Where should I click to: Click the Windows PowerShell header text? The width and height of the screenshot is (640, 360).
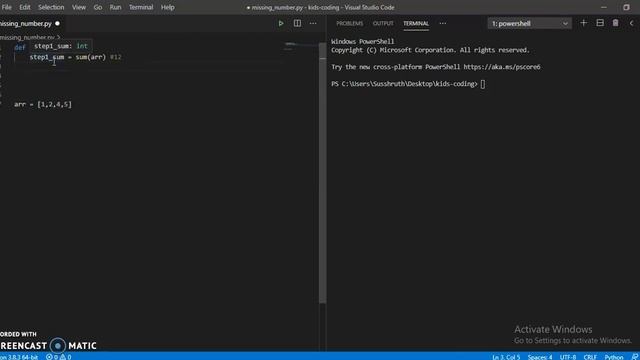[362, 42]
